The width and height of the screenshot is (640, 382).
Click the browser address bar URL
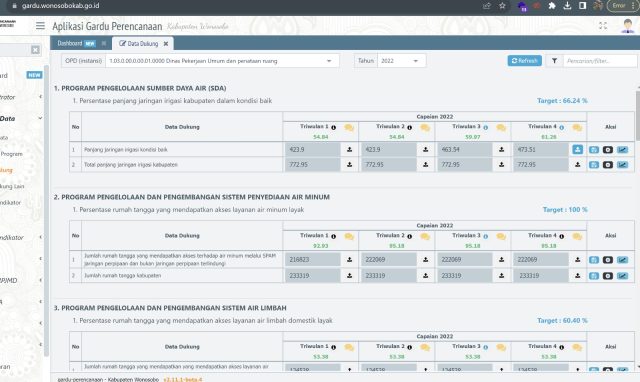pyautogui.click(x=60, y=6)
